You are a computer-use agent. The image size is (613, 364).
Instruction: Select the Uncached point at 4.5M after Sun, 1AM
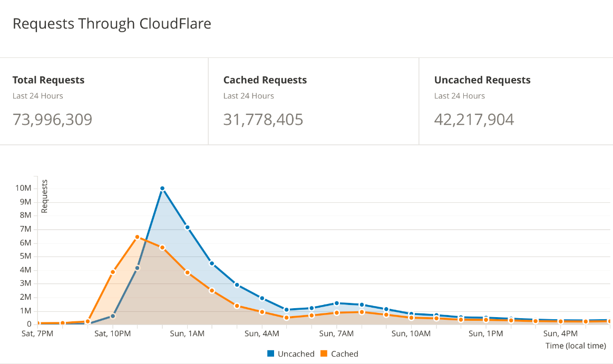212,263
